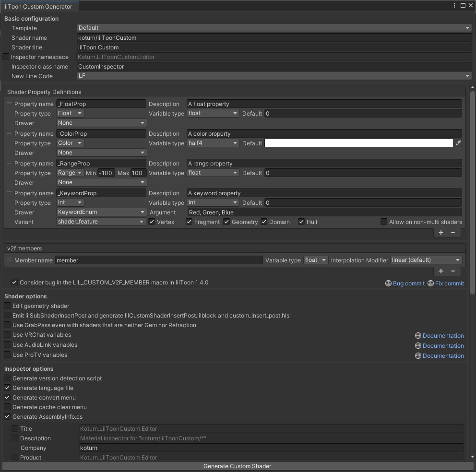Click the _ColorProp row drag handle
The height and width of the screenshot is (472, 476).
(9, 133)
